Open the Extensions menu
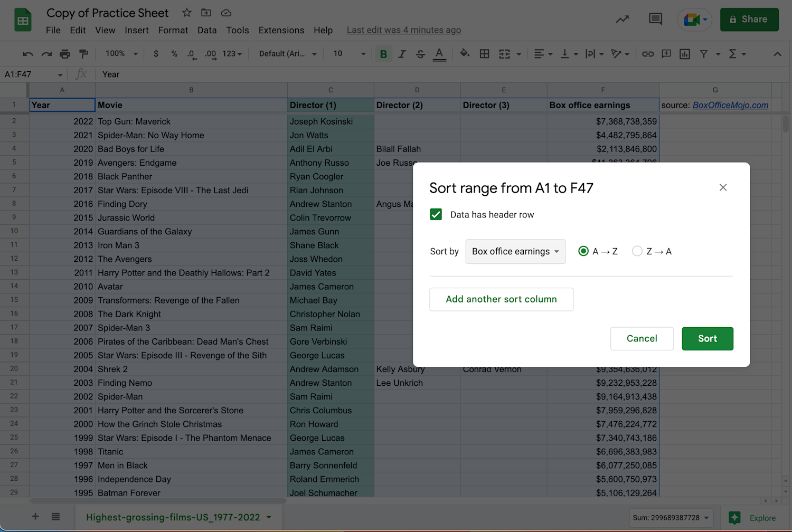 pyautogui.click(x=281, y=30)
